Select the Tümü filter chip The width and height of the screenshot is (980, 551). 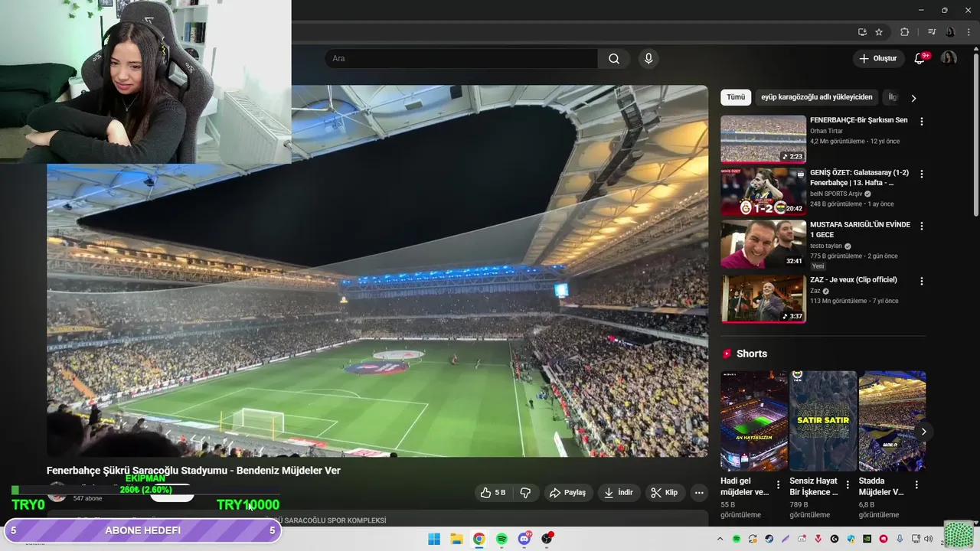pos(736,97)
